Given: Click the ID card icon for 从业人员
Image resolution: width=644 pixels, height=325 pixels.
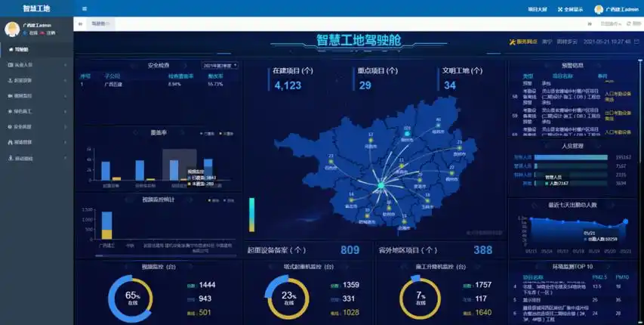Looking at the screenshot, I should [x=11, y=65].
